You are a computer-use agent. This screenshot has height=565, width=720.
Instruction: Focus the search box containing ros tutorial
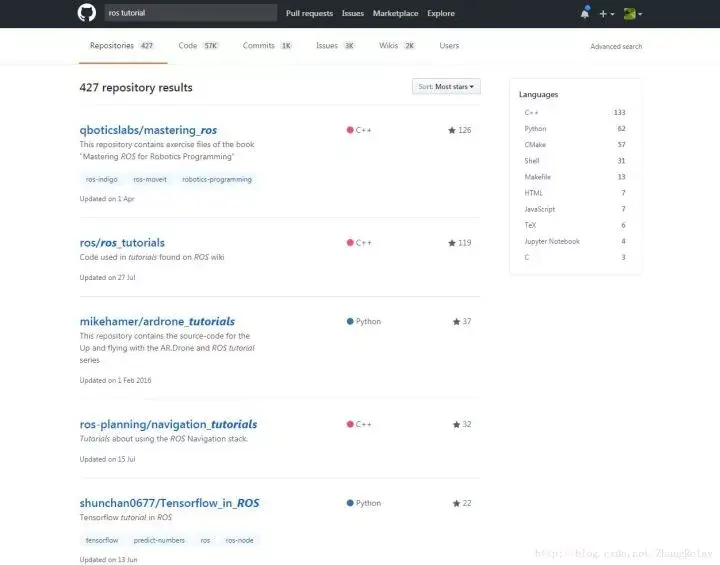pos(190,13)
